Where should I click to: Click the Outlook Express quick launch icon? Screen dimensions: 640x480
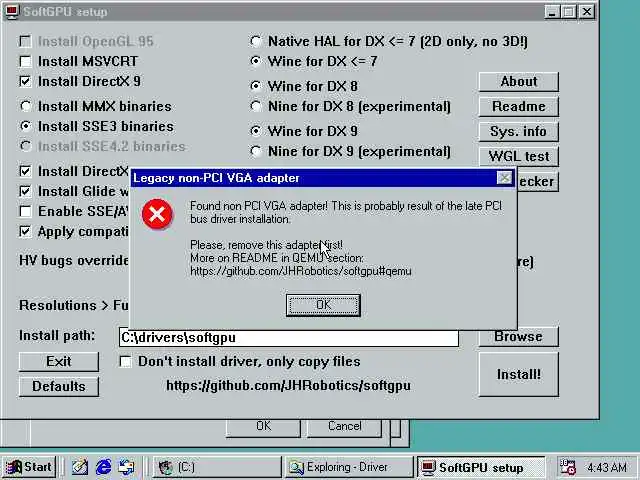(127, 467)
